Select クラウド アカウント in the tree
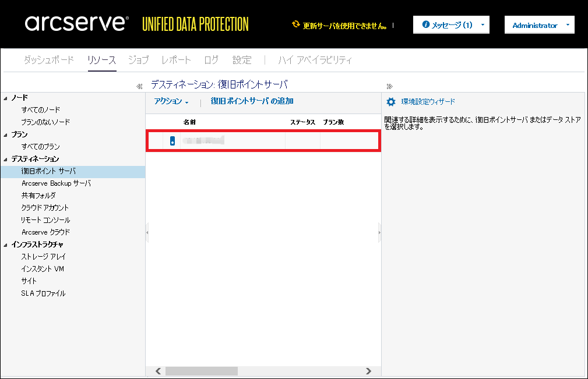Image resolution: width=588 pixels, height=379 pixels. (45, 208)
